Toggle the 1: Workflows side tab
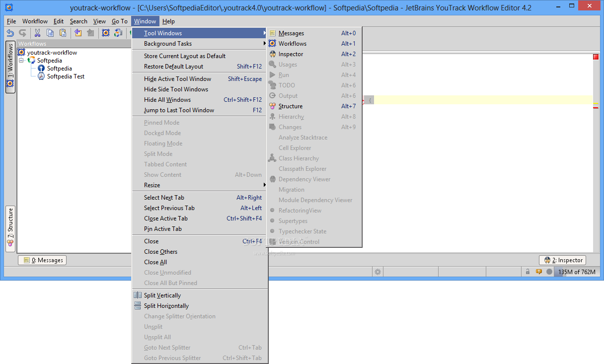Viewport: 604px width, 364px height. [x=10, y=67]
